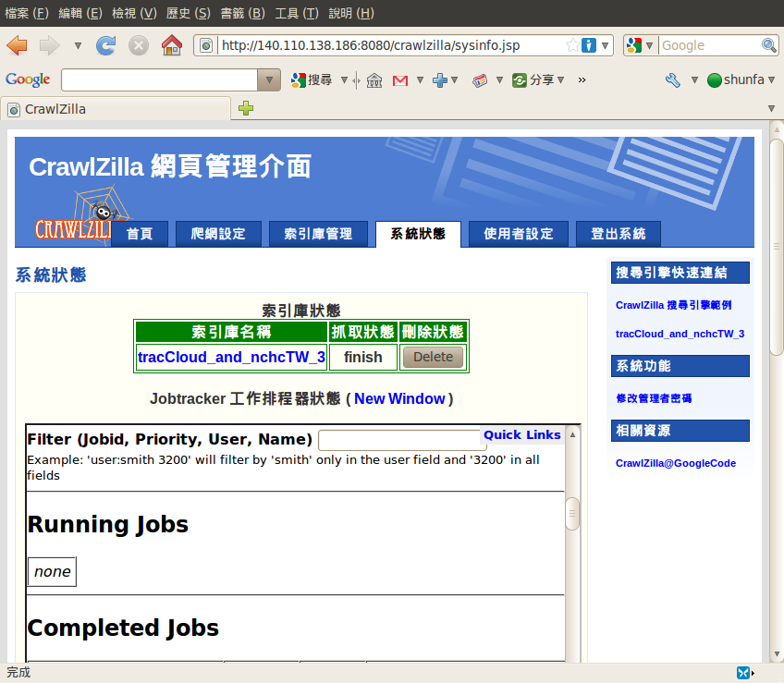
Task: Open the address bar history dropdown
Action: [605, 45]
